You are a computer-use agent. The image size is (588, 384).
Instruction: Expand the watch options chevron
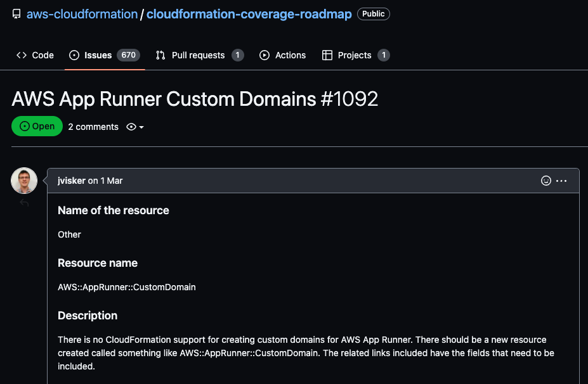click(x=140, y=127)
